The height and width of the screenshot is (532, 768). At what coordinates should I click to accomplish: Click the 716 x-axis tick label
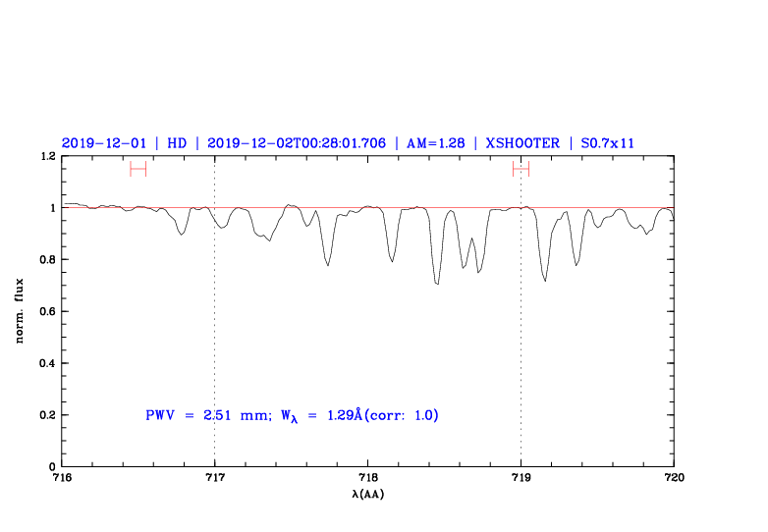click(x=62, y=478)
